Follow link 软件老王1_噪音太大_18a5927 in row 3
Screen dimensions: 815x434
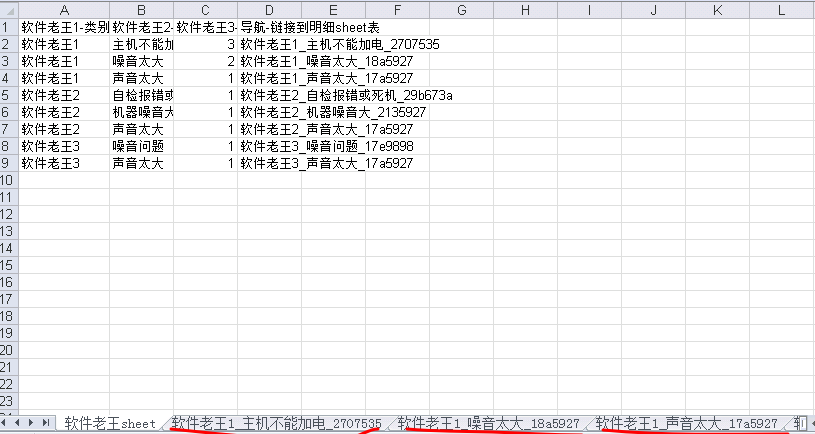tap(327, 61)
